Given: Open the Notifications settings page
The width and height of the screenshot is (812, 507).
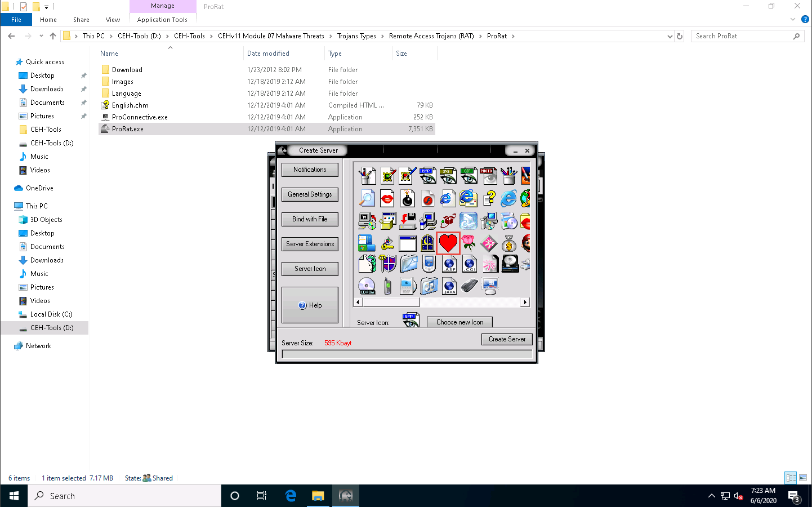Looking at the screenshot, I should pyautogui.click(x=310, y=170).
